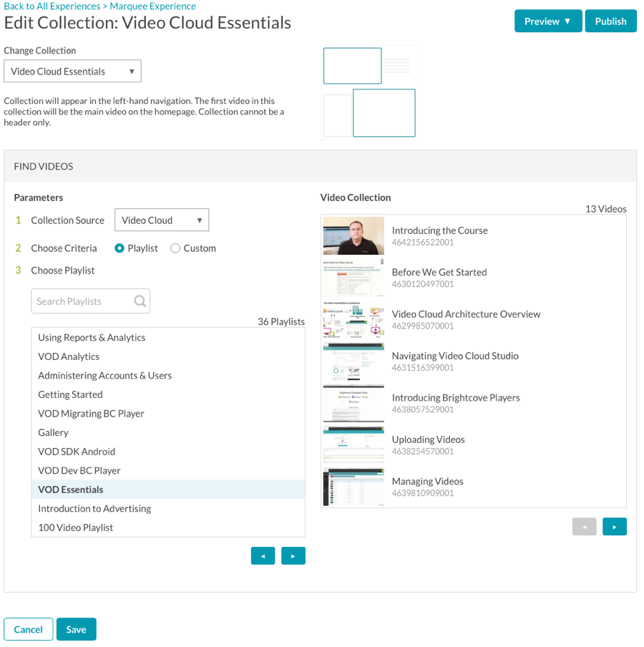644x647 pixels.
Task: Click the Managing Videos title
Action: point(427,481)
